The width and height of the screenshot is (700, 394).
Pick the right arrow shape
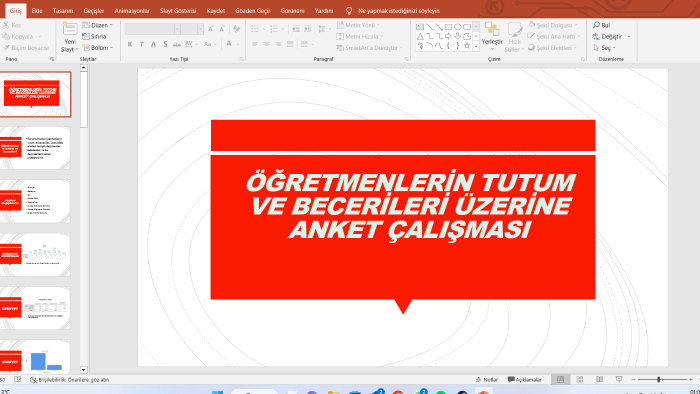448,36
